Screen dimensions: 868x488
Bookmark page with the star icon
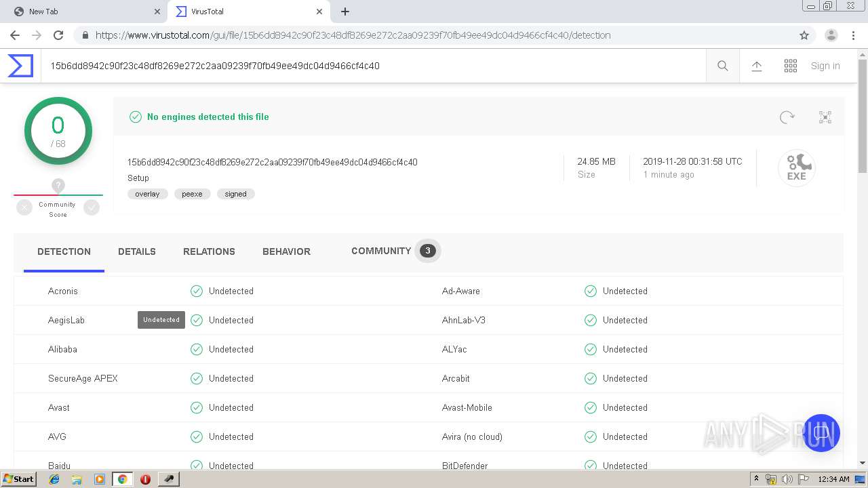click(x=804, y=35)
